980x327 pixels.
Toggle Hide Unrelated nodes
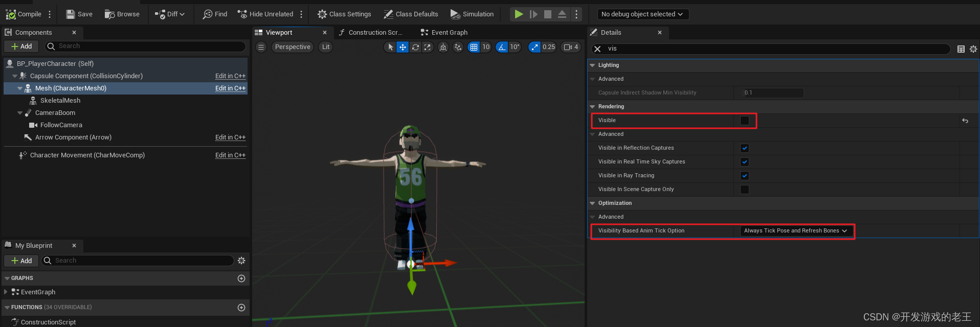pos(265,14)
